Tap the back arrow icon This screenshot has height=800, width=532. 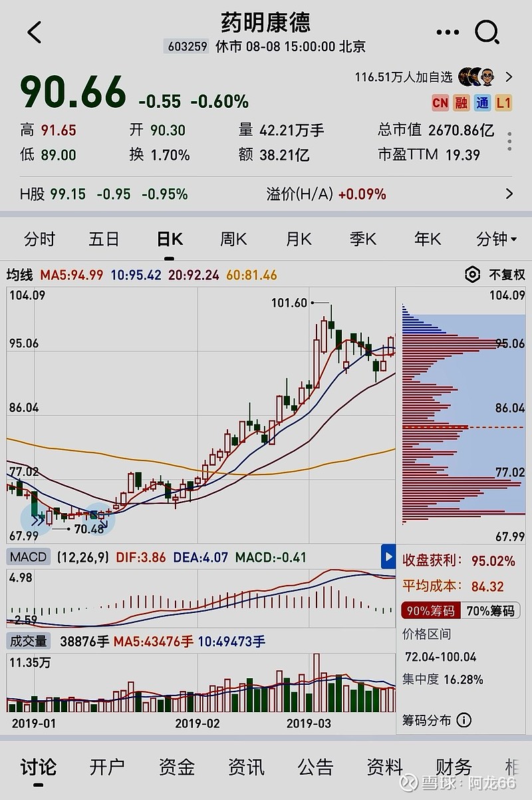click(35, 31)
